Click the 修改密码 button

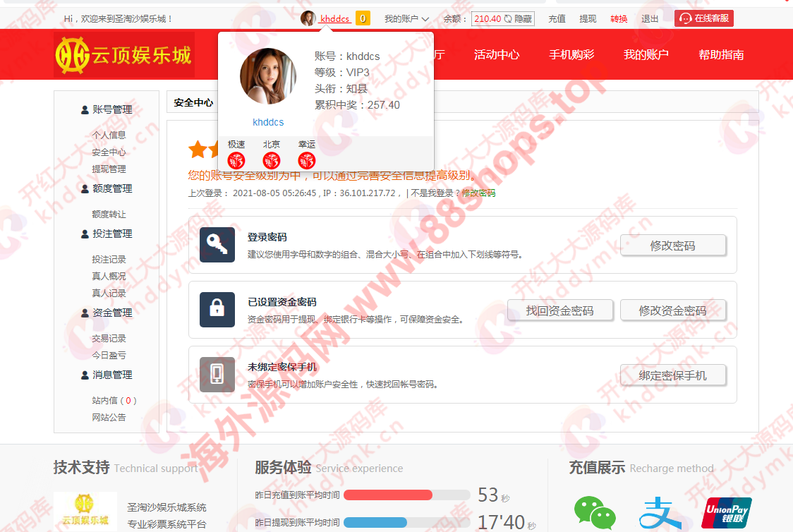point(672,246)
